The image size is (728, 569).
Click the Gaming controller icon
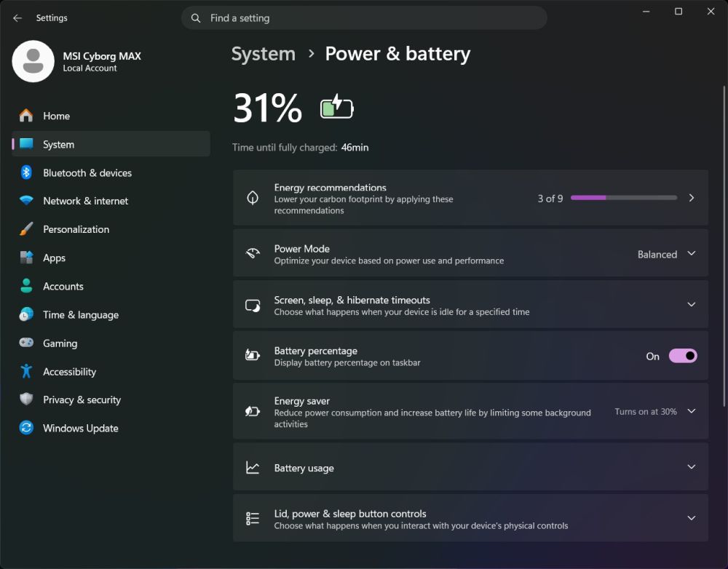tap(26, 343)
